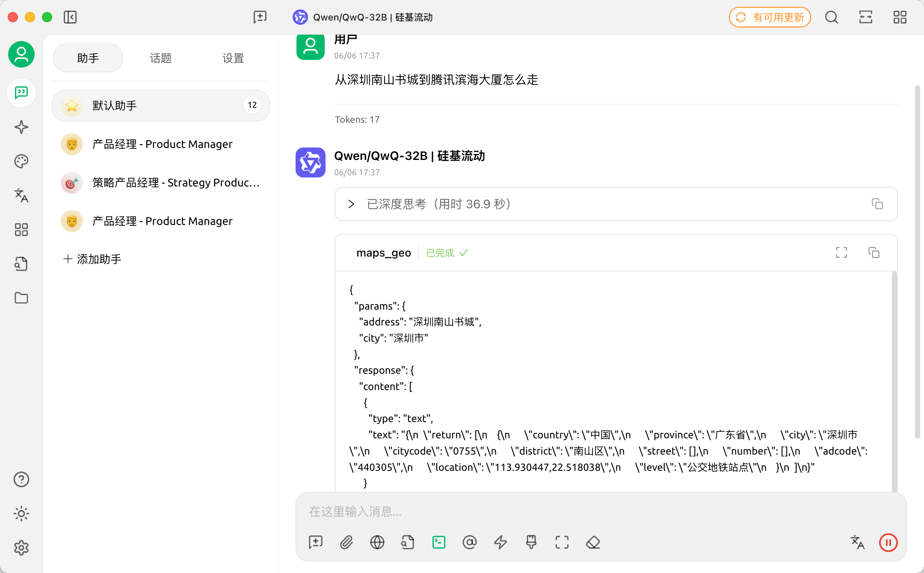Open the painting palette sidebar icon
Image resolution: width=924 pixels, height=573 pixels.
coord(21,161)
